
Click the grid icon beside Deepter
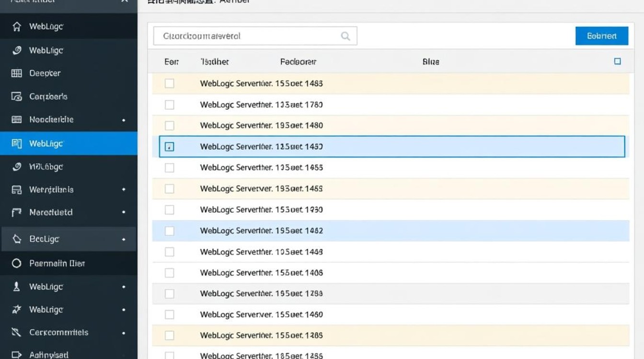pyautogui.click(x=17, y=73)
